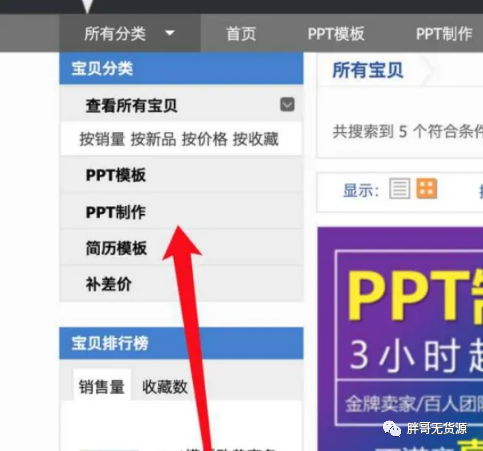Click the 宝贝分类 panel header
The image size is (483, 451).
coord(181,69)
